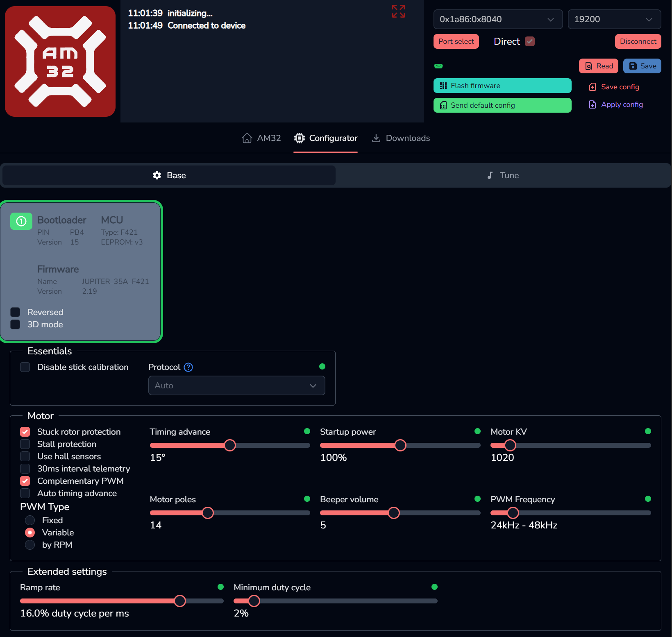Click the Motor KV slider handle

click(x=510, y=445)
